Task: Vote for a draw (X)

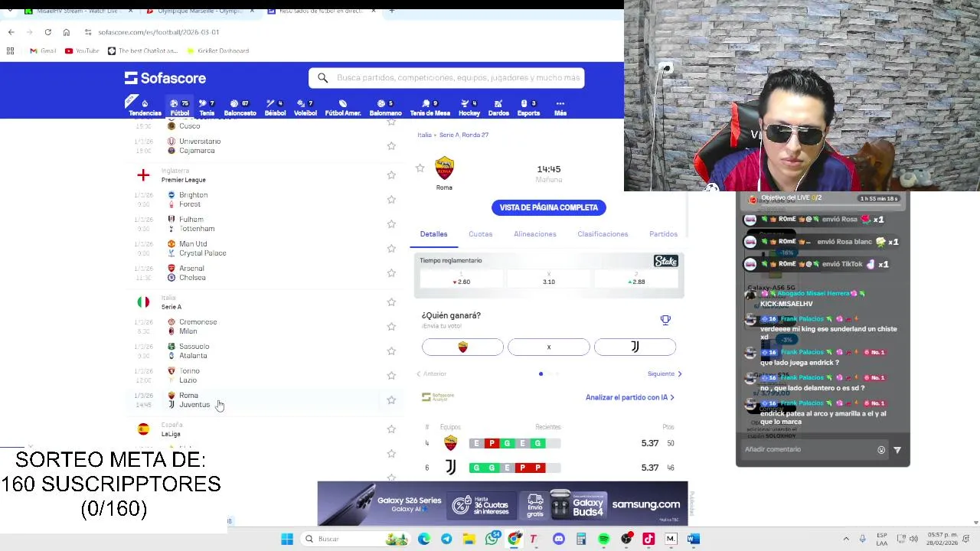Action: coord(549,347)
